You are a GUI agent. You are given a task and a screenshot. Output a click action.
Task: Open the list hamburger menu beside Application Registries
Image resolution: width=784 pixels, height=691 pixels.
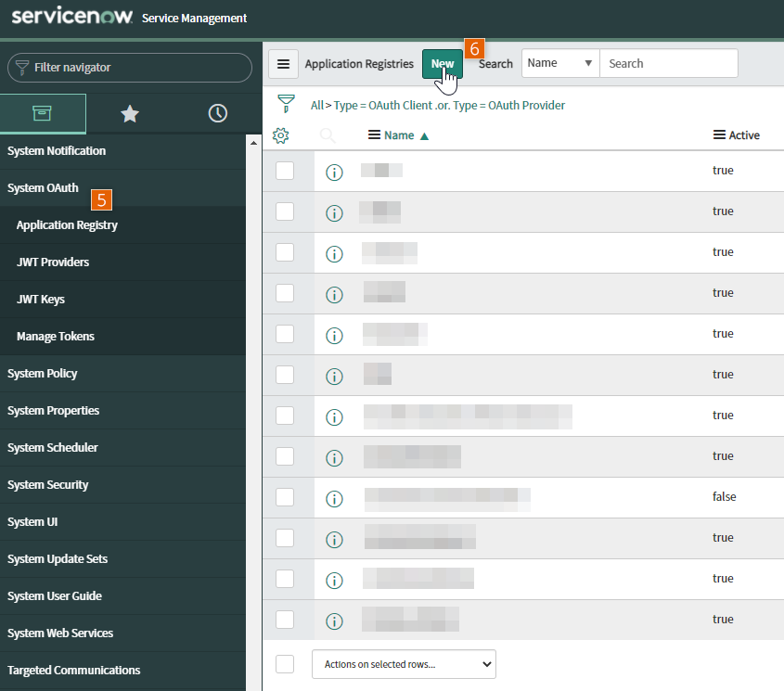284,64
